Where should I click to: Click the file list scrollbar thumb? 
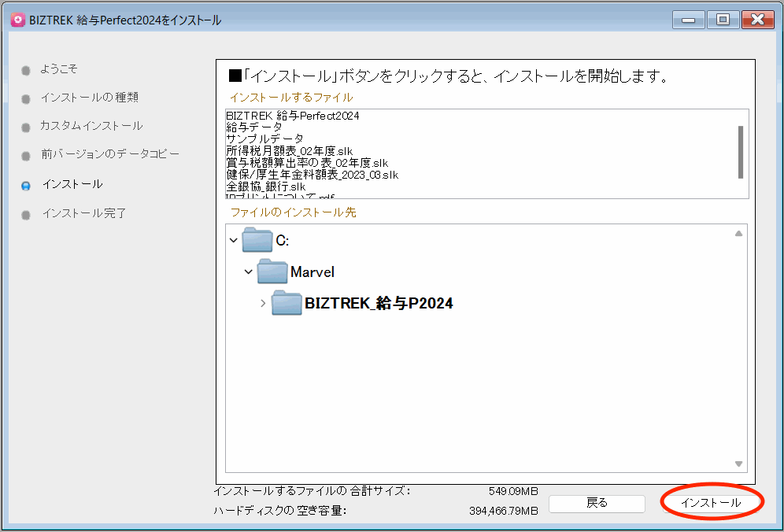pos(741,152)
